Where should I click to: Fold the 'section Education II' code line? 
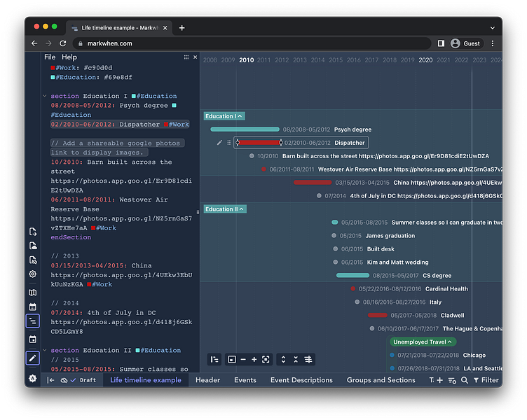pyautogui.click(x=45, y=350)
